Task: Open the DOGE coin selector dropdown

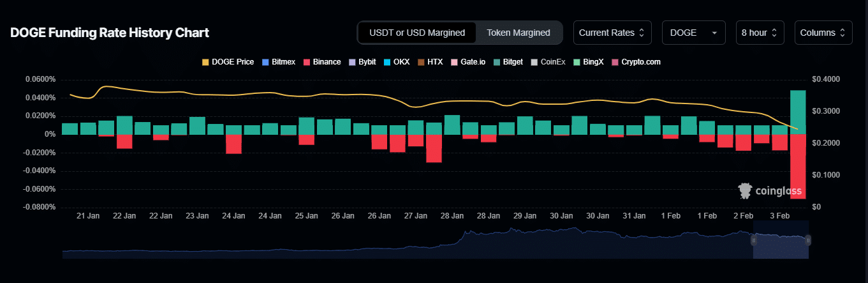Action: tap(693, 33)
